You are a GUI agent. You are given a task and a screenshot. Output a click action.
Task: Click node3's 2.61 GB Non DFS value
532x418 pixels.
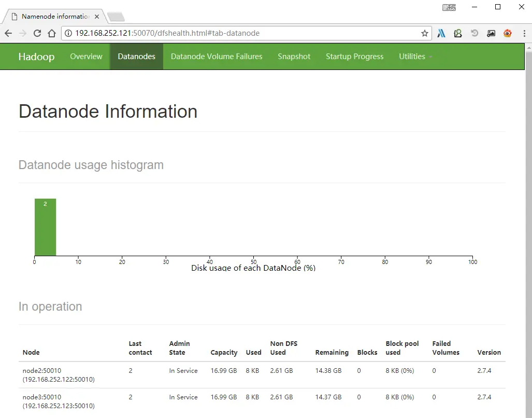pos(281,397)
